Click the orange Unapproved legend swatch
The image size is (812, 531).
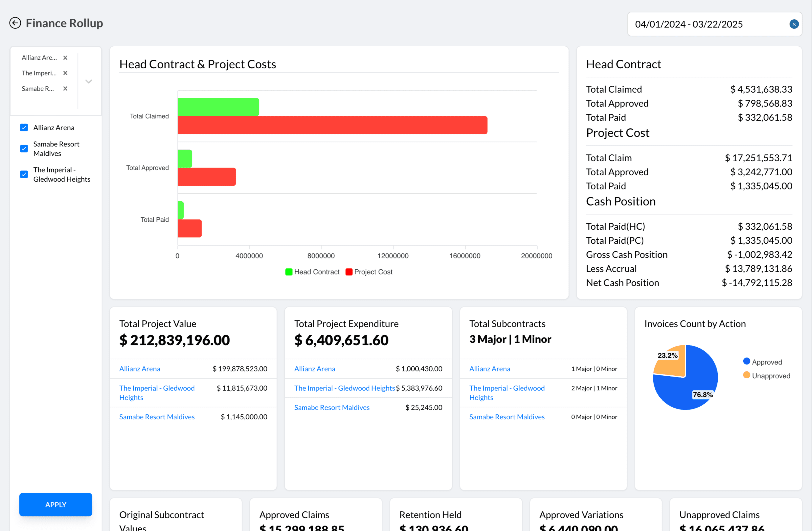747,375
